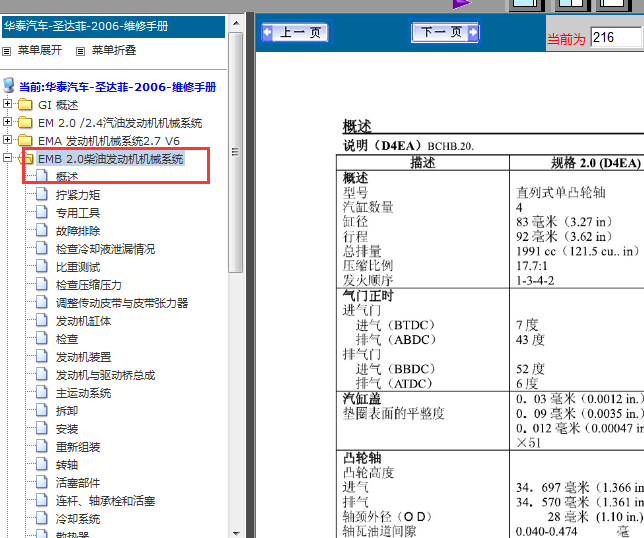This screenshot has height=538, width=644.
Task: Open the 当前:华泰汽车-圣达菲-2006-维修手册 root link
Action: 117,87
